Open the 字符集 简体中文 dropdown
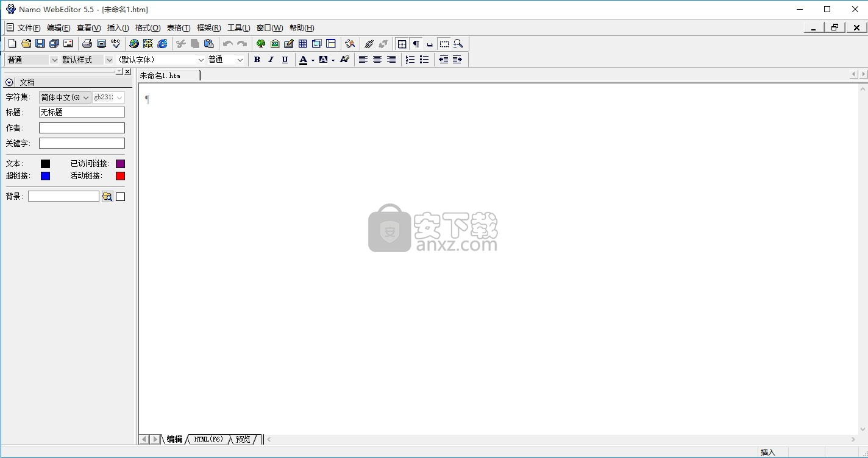 point(65,97)
